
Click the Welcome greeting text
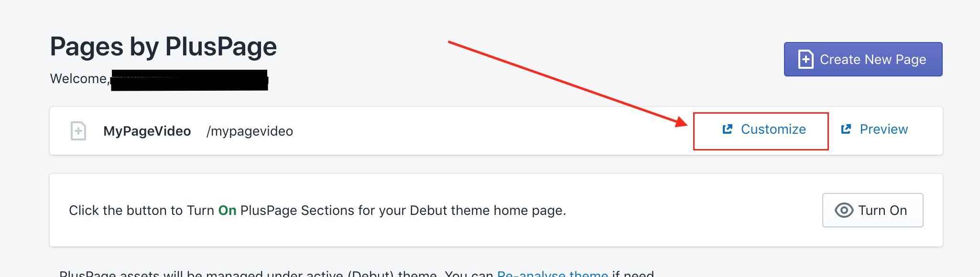pos(79,79)
